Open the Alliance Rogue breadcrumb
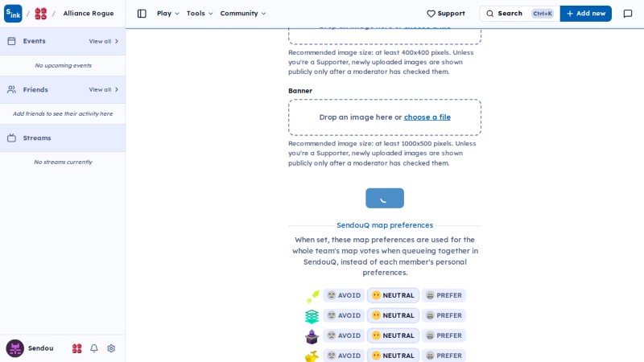This screenshot has width=644, height=362. coord(89,14)
